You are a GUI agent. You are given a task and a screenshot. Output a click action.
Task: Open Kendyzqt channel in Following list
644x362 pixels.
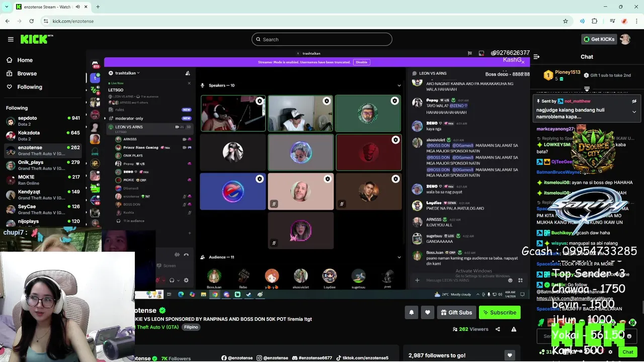[x=43, y=195]
